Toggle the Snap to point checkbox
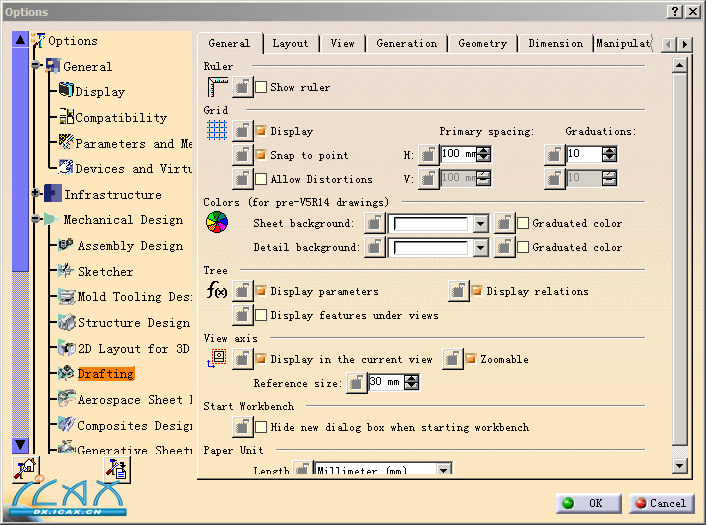Screen dimensions: 706x525 [261, 155]
